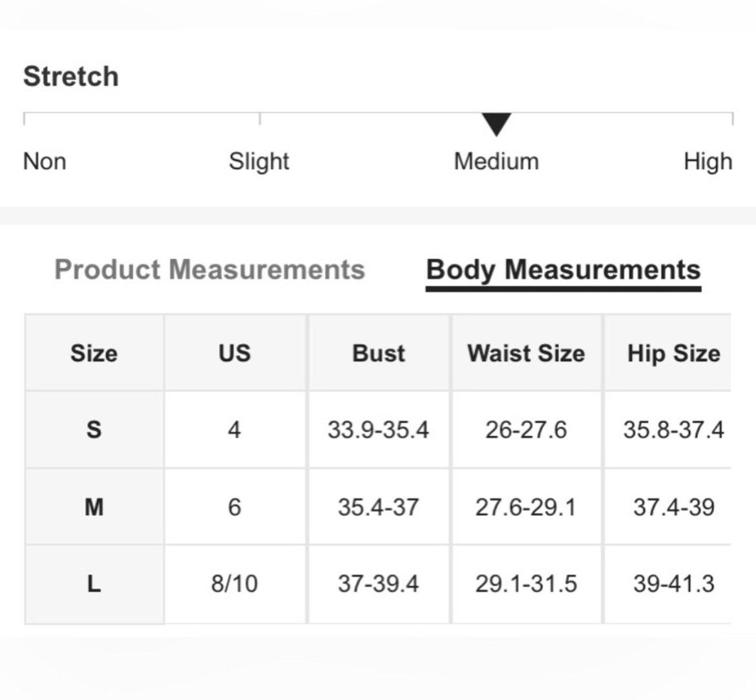Click the Size column header
The image size is (756, 700).
click(94, 353)
